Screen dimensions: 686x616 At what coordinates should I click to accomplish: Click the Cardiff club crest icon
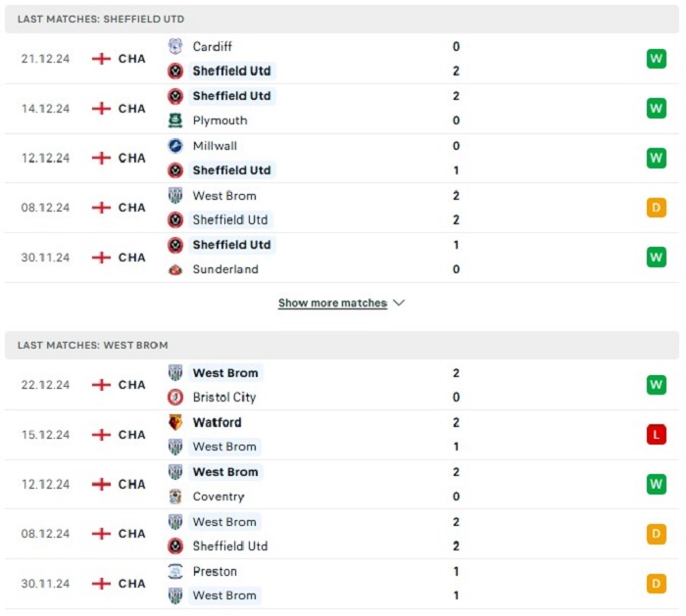(x=175, y=46)
